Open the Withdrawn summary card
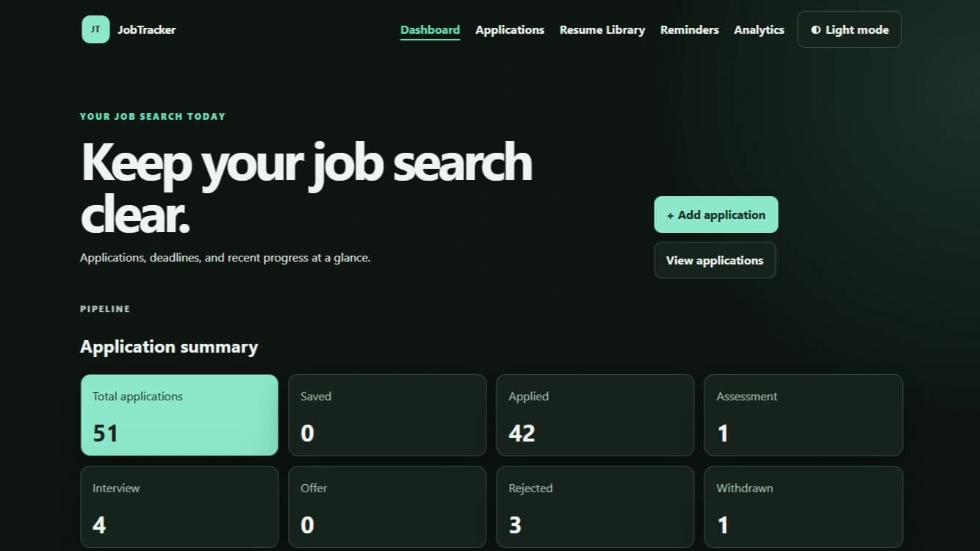980x551 pixels. pos(804,507)
